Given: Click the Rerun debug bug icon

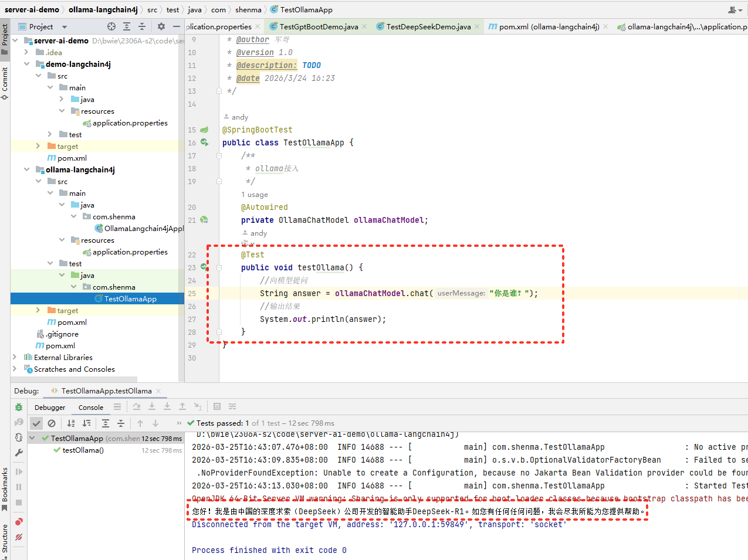Looking at the screenshot, I should click(x=19, y=407).
